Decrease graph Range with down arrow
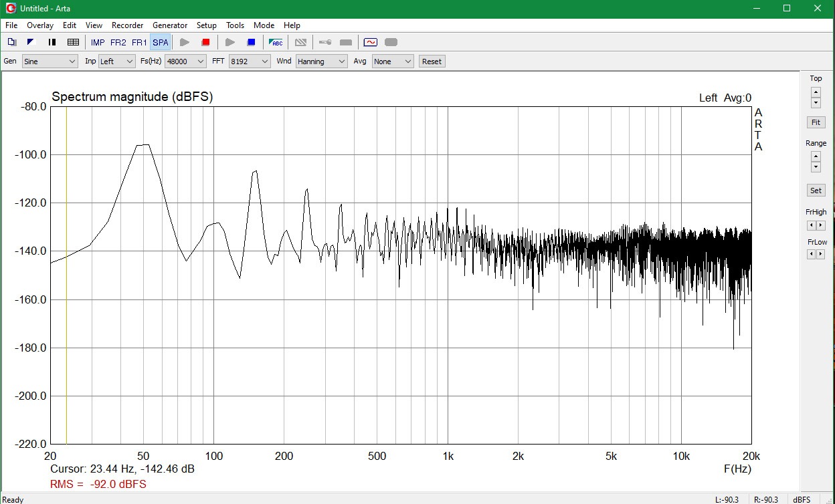 pos(816,167)
